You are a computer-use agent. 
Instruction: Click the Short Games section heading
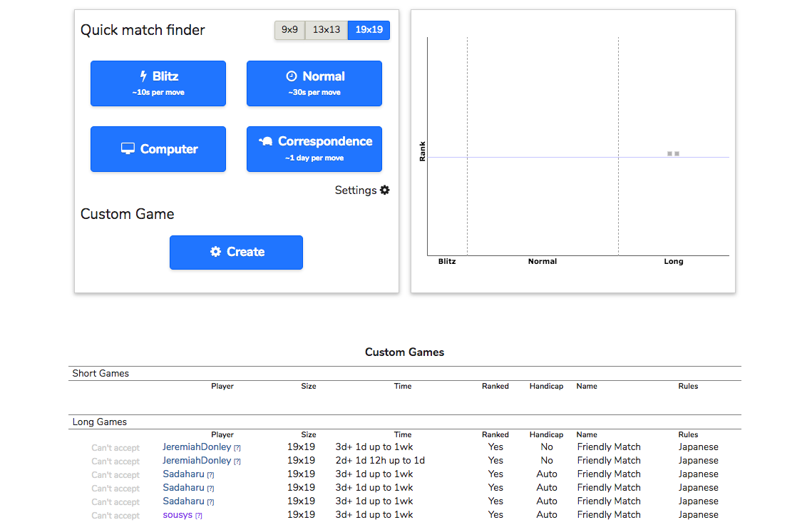pos(101,374)
